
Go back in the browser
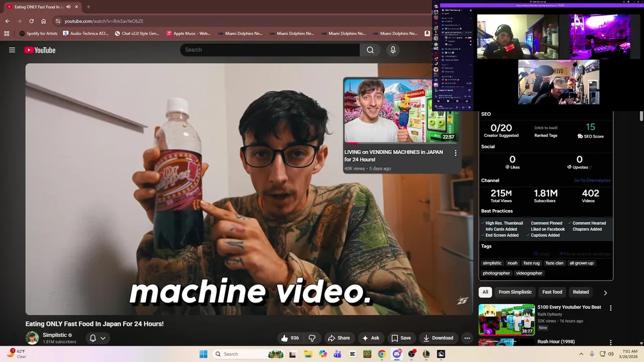[x=7, y=21]
